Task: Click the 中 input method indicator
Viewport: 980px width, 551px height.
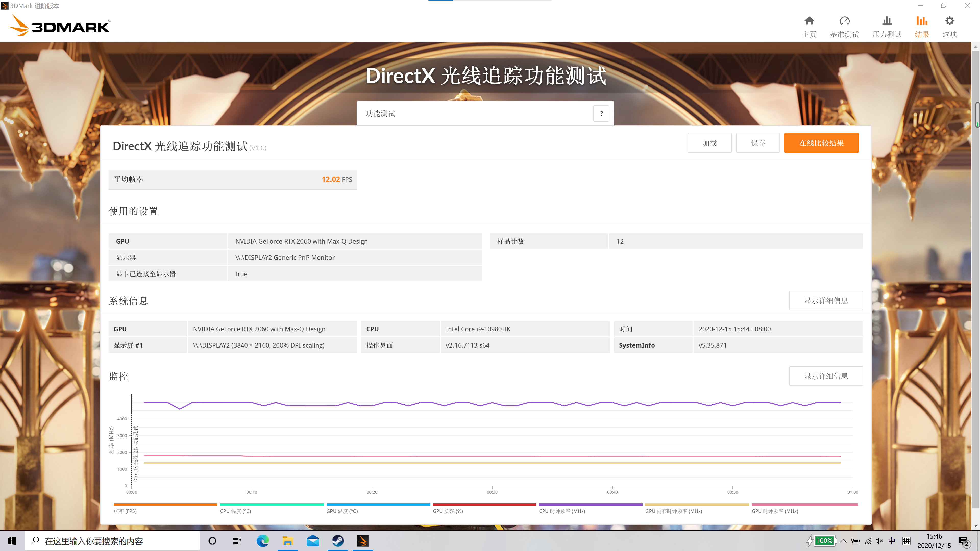Action: [x=892, y=541]
